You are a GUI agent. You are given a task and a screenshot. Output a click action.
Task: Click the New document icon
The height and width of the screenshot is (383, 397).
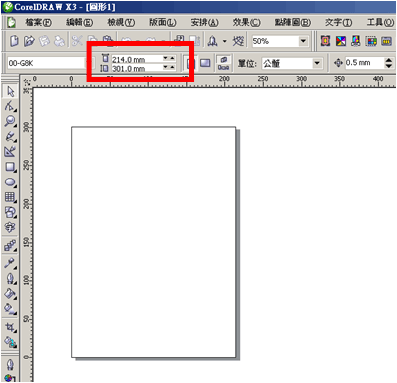point(14,41)
